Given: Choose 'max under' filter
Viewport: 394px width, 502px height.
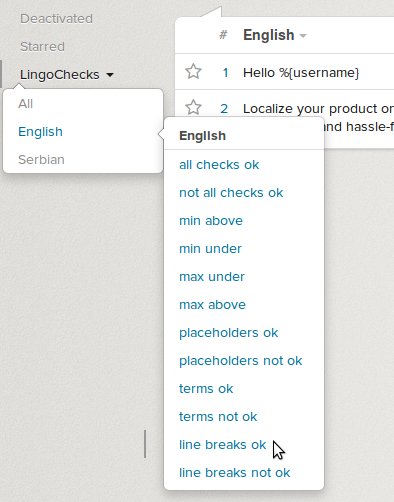Looking at the screenshot, I should 212,277.
